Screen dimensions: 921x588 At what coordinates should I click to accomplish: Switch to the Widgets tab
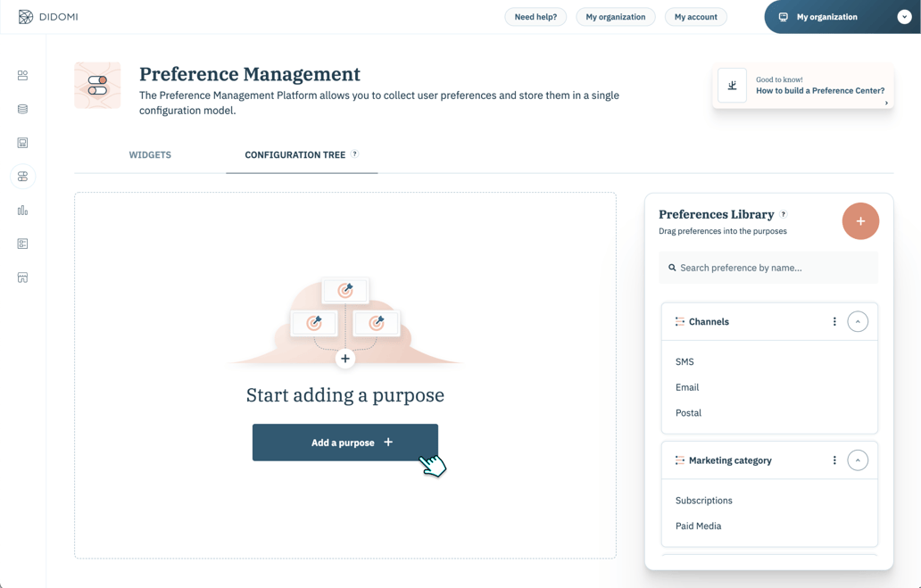coord(149,154)
